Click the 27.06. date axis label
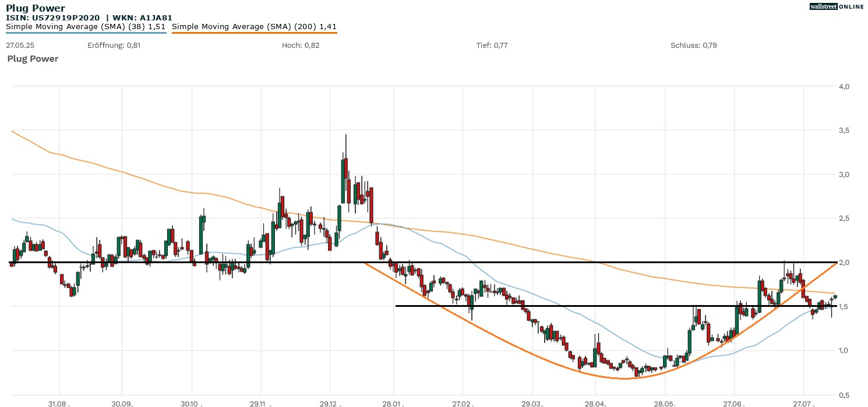The height and width of the screenshot is (407, 868). click(734, 402)
